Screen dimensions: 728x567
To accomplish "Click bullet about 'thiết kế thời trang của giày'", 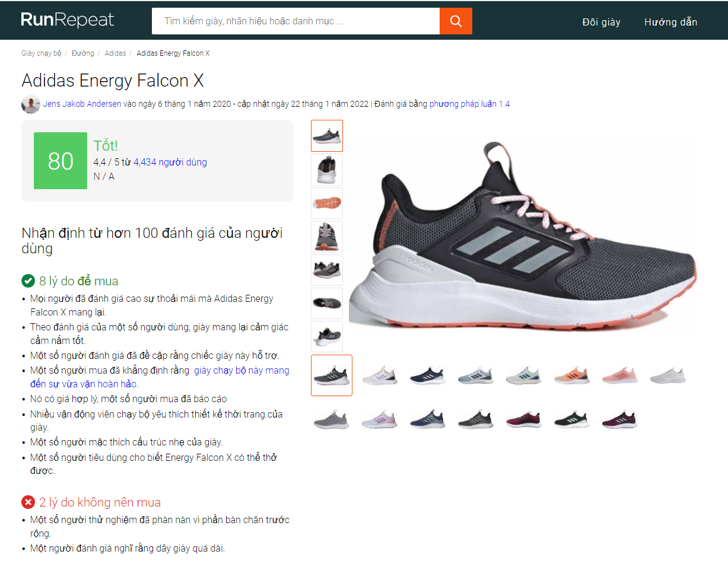I will click(157, 421).
